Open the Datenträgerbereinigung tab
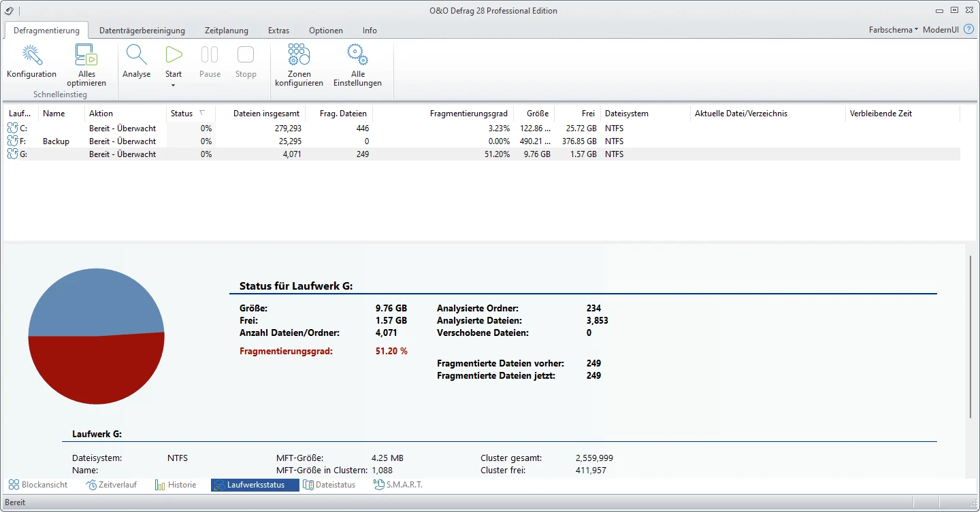Viewport: 980px width, 512px height. point(142,30)
